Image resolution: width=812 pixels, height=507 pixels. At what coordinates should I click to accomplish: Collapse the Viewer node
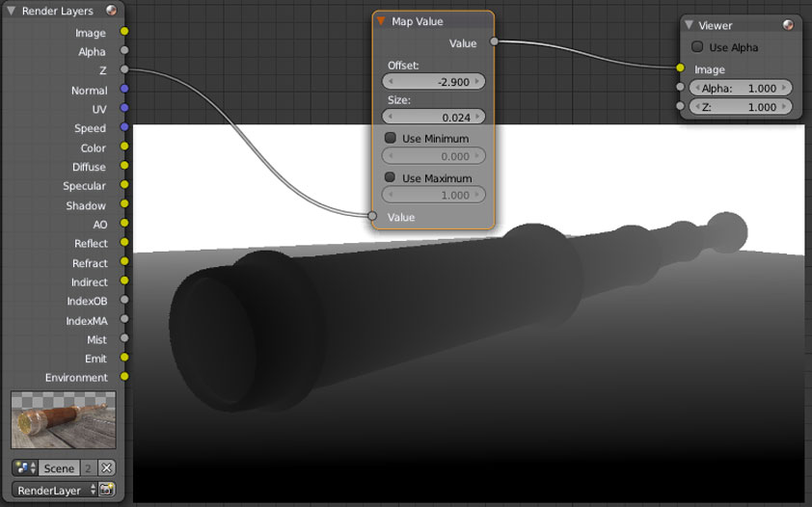click(x=689, y=25)
